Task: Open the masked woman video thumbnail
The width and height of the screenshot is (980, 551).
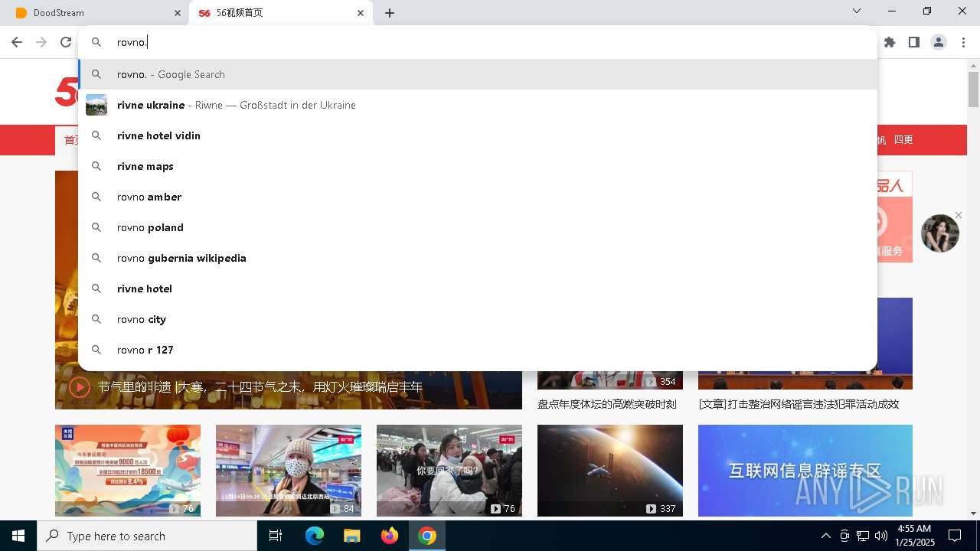Action: [289, 471]
